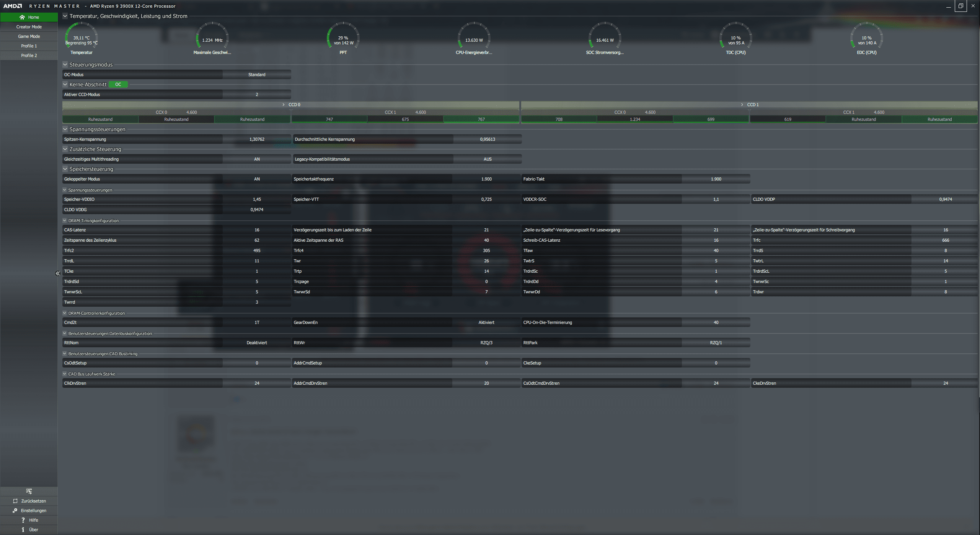The image size is (980, 535).
Task: Click the import/export profile icon above Zurücksetzen
Action: coord(29,491)
